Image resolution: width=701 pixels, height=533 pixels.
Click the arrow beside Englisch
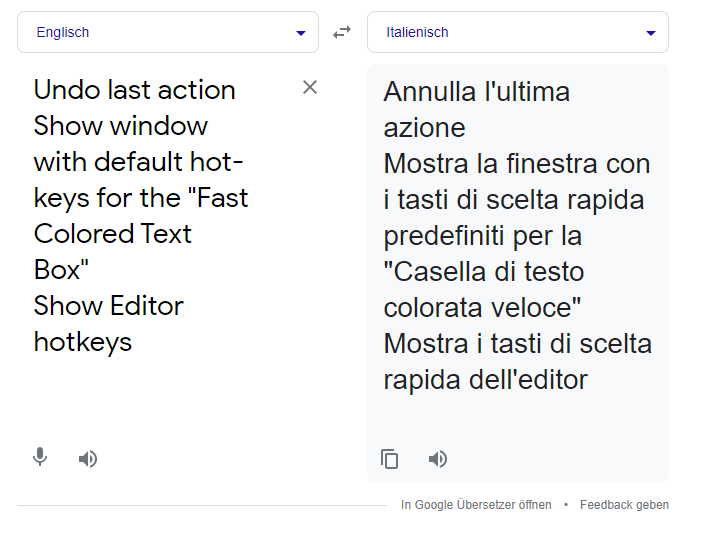click(x=301, y=33)
